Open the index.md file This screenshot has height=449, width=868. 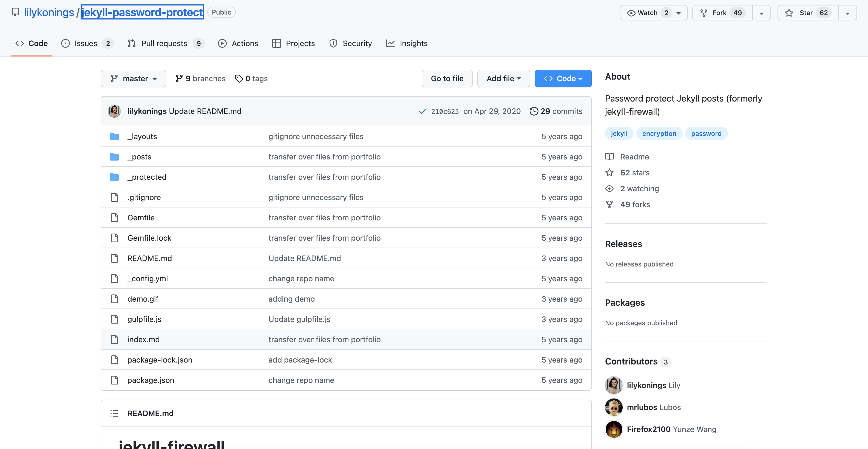coord(144,339)
